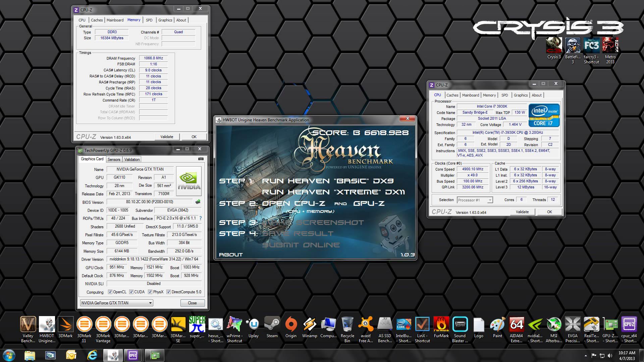Click the GPU-Z Close button

click(192, 303)
